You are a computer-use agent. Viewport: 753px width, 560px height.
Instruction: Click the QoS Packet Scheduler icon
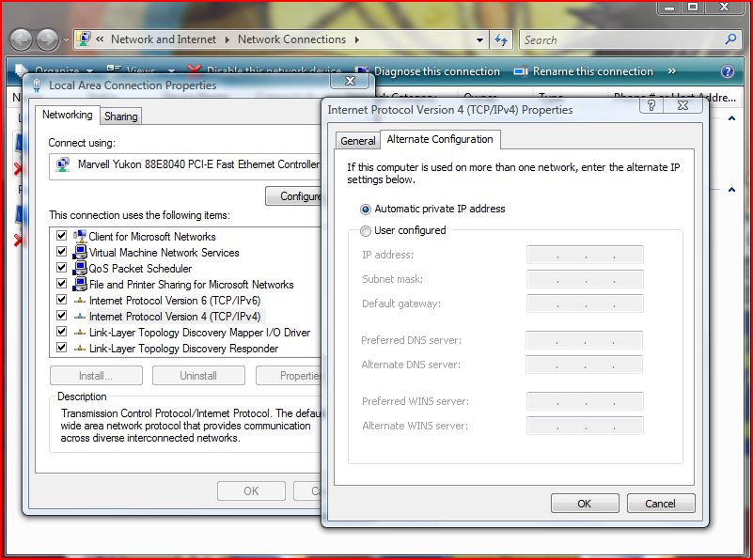80,268
